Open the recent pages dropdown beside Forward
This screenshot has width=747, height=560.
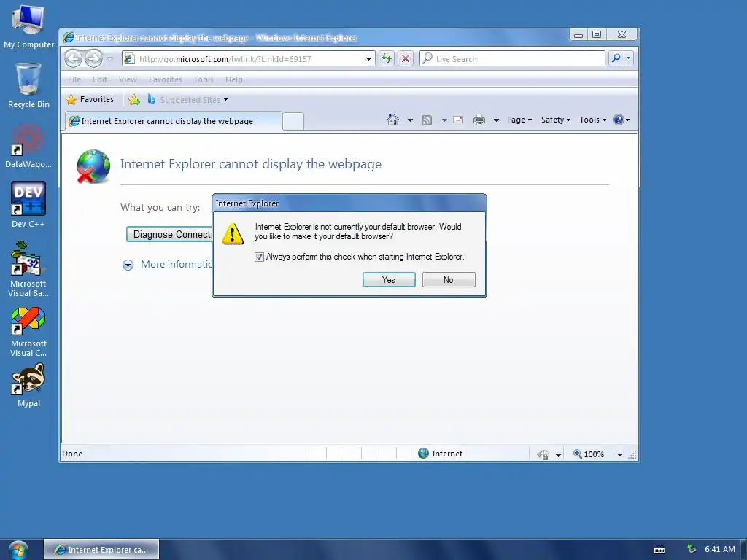point(110,59)
